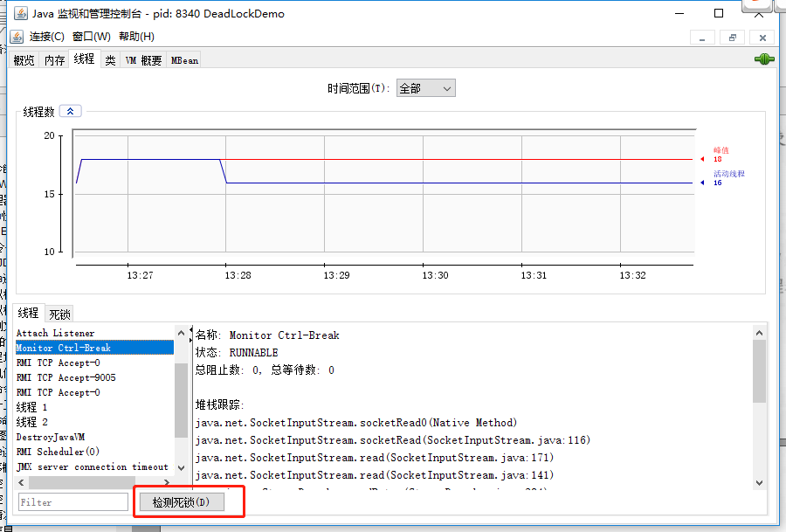Collapse the 线程数 chart panel
Screen dimensions: 786x532
click(x=72, y=111)
